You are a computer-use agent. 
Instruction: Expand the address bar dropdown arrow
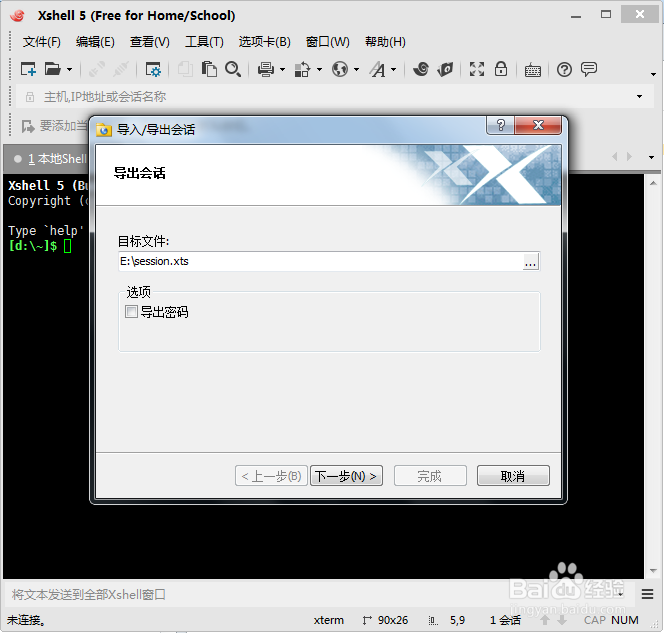639,97
